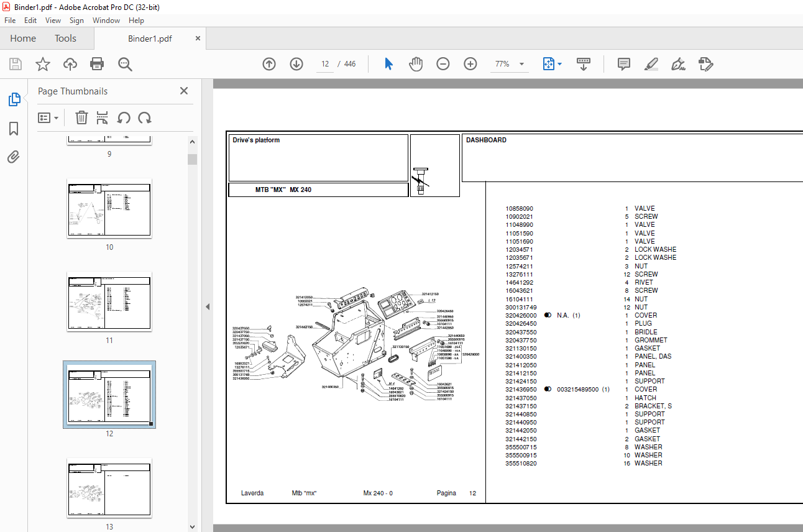
Task: Click the BRACKET, S description
Action: pos(653,406)
